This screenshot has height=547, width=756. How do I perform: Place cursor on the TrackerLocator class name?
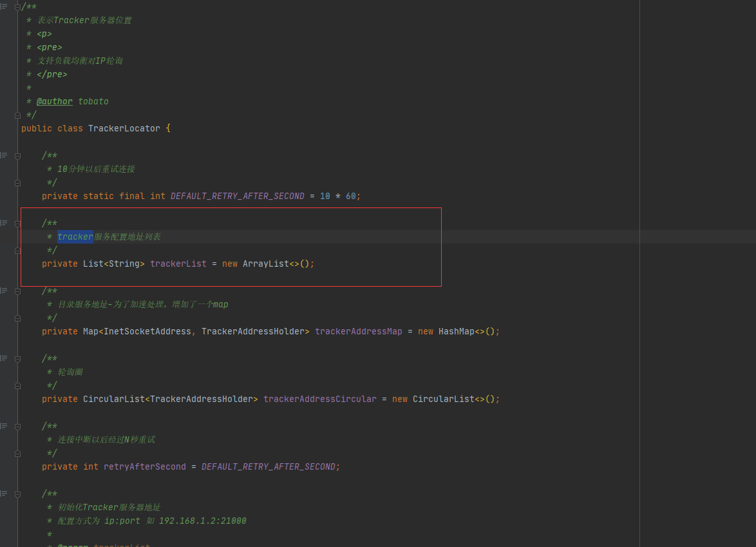coord(124,128)
